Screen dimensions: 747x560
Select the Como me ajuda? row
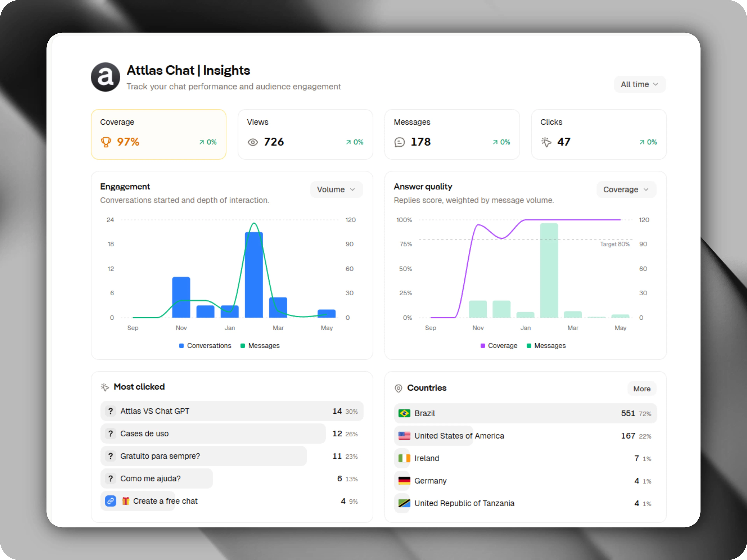click(232, 479)
